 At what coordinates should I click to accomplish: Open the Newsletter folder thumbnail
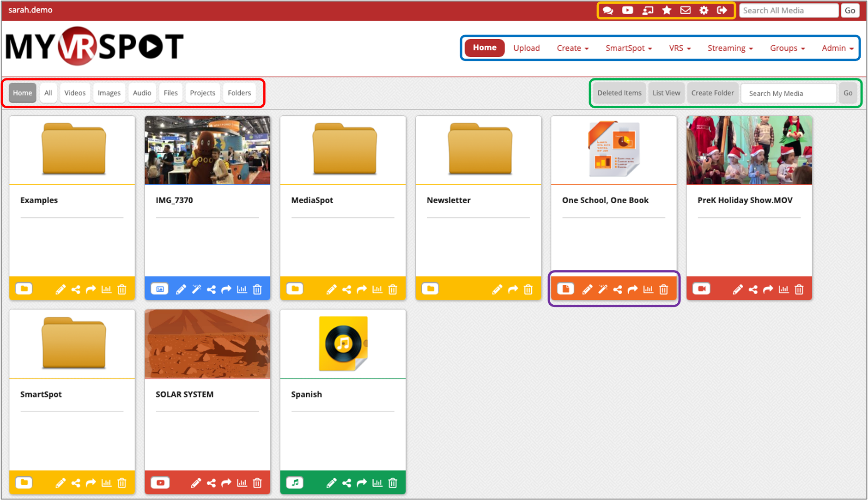pos(480,149)
